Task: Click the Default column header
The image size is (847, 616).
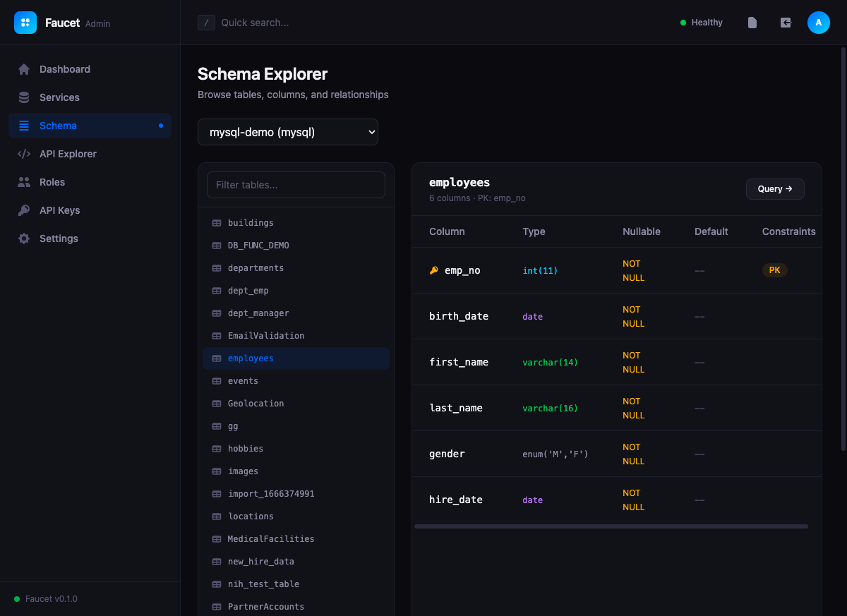Action: click(711, 231)
